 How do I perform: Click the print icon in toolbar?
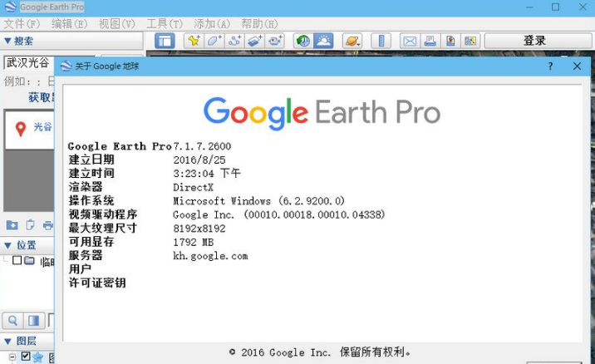point(430,41)
